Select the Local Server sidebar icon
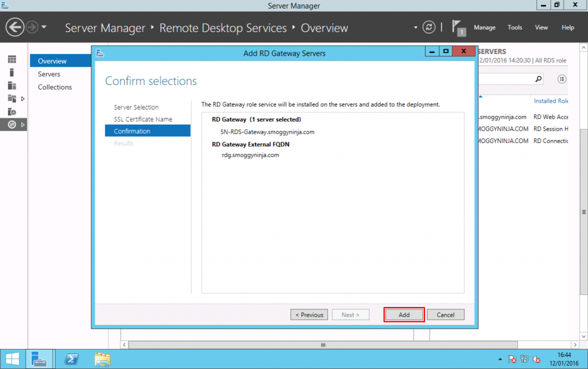Viewport: 588px width, 369px height. click(13, 72)
